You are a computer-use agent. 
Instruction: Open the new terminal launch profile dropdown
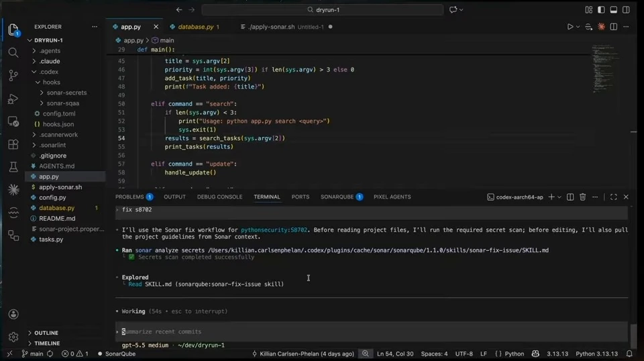click(x=559, y=197)
